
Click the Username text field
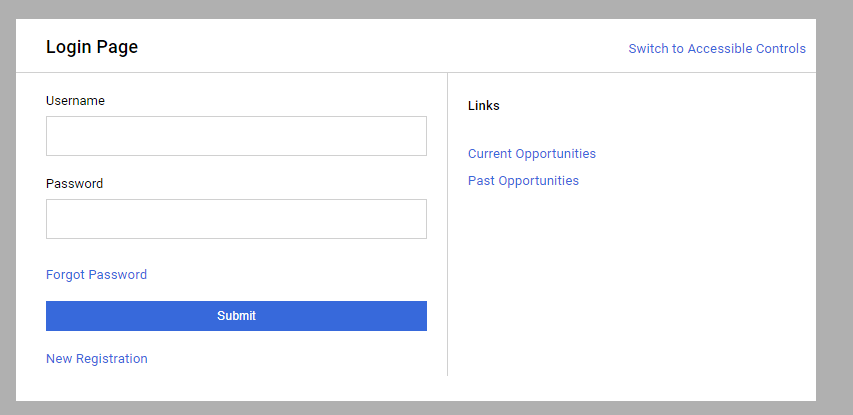click(x=236, y=136)
